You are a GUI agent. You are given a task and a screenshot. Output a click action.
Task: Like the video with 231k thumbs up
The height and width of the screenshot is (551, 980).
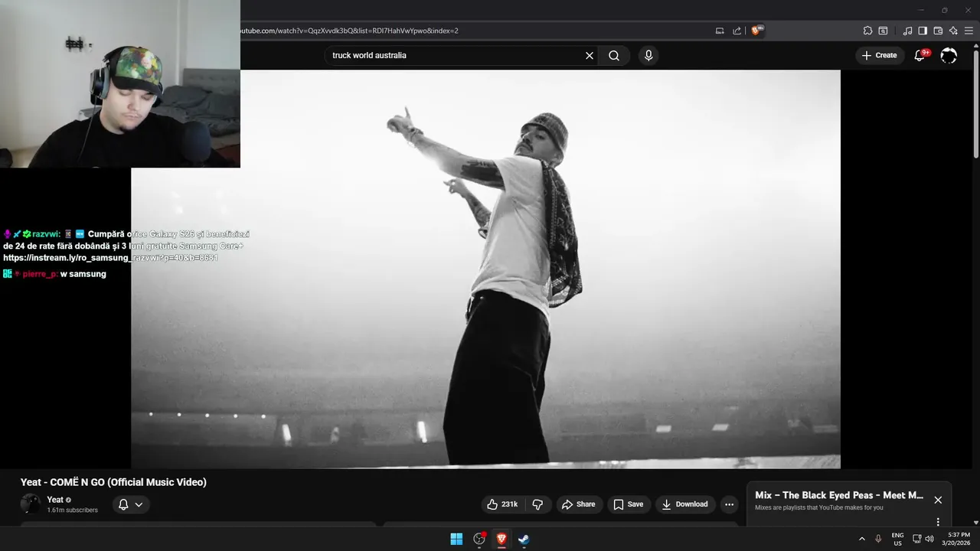click(502, 504)
